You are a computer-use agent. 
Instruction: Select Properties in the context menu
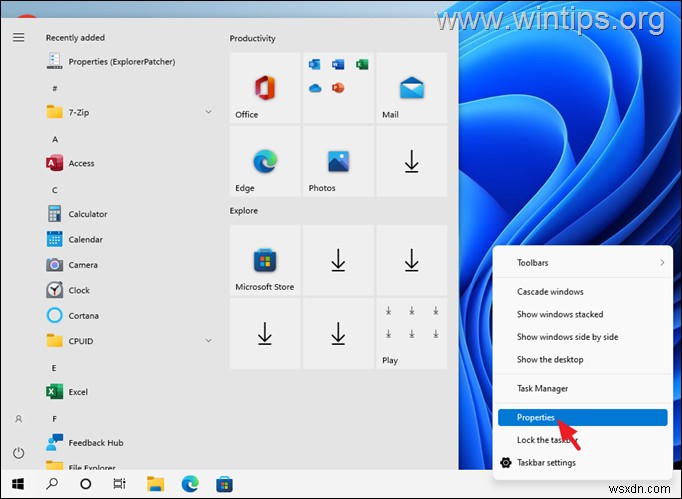point(582,417)
